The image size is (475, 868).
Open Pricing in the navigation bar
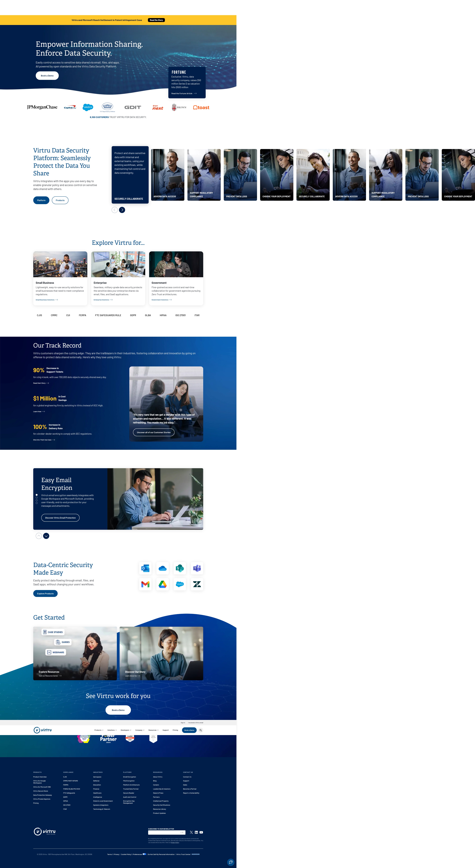[175, 730]
